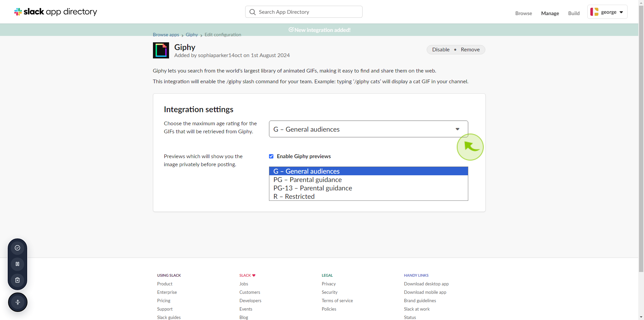Click the checkmark circle floating button
Image resolution: width=644 pixels, height=320 pixels.
pyautogui.click(x=17, y=248)
